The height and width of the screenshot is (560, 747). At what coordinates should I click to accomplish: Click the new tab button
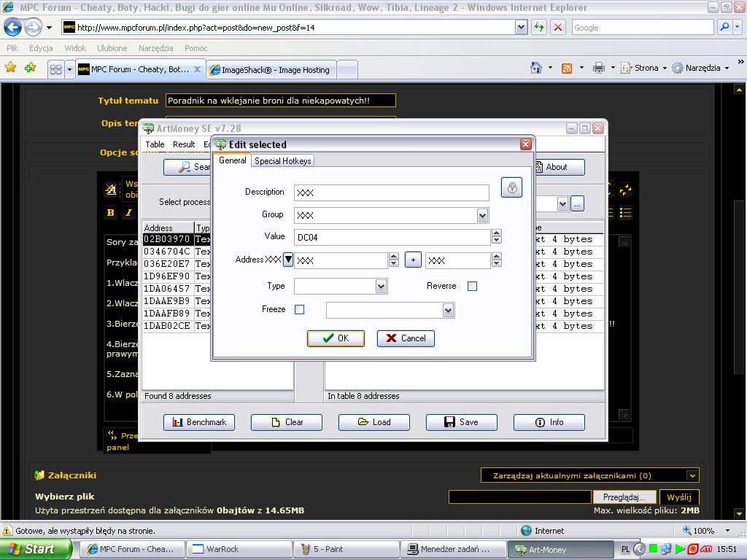click(x=347, y=70)
